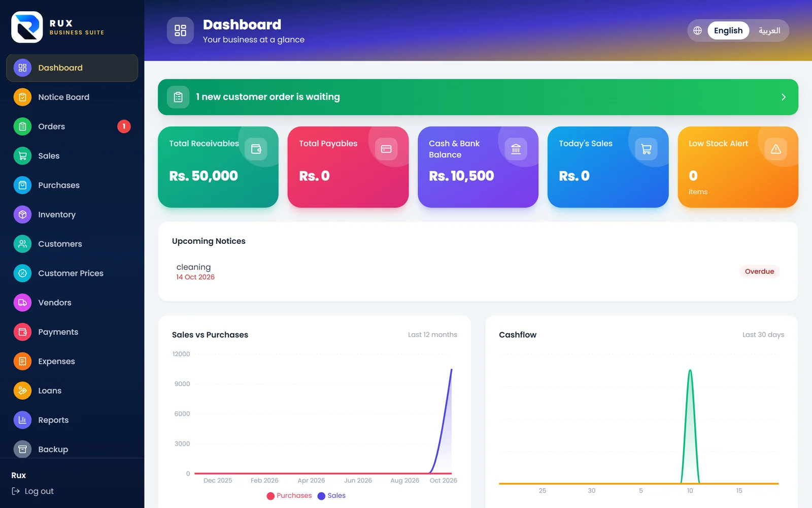The width and height of the screenshot is (812, 508).
Task: Click the Dashboard grid icon in sidebar
Action: click(x=22, y=68)
